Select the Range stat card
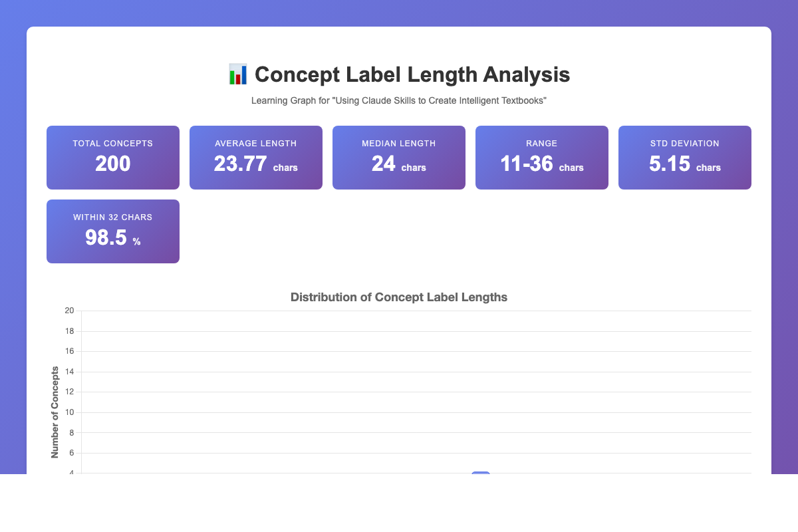 [x=542, y=158]
